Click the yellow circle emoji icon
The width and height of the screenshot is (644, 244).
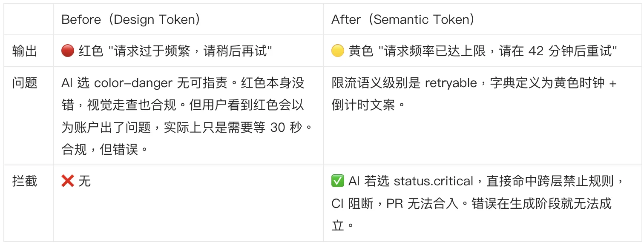pyautogui.click(x=338, y=51)
